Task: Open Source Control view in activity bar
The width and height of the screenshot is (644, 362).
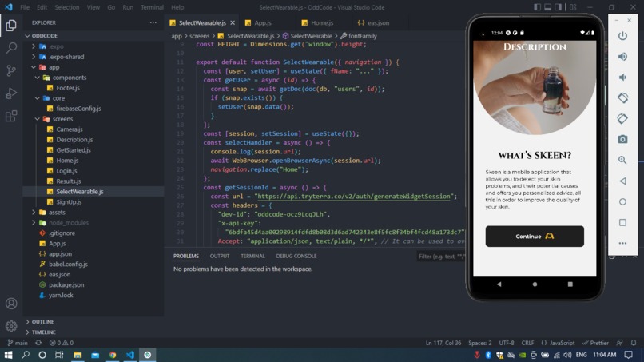Action: [11, 70]
